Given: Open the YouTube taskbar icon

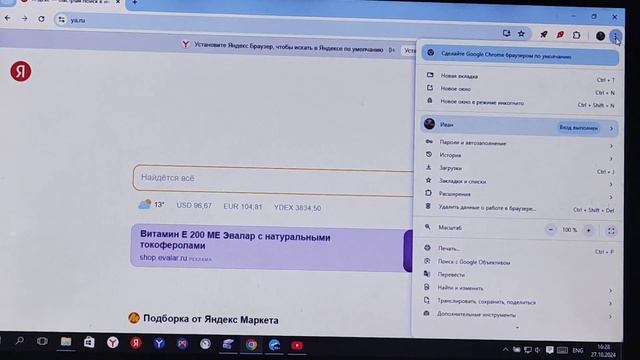Looking at the screenshot, I should click(x=297, y=346).
